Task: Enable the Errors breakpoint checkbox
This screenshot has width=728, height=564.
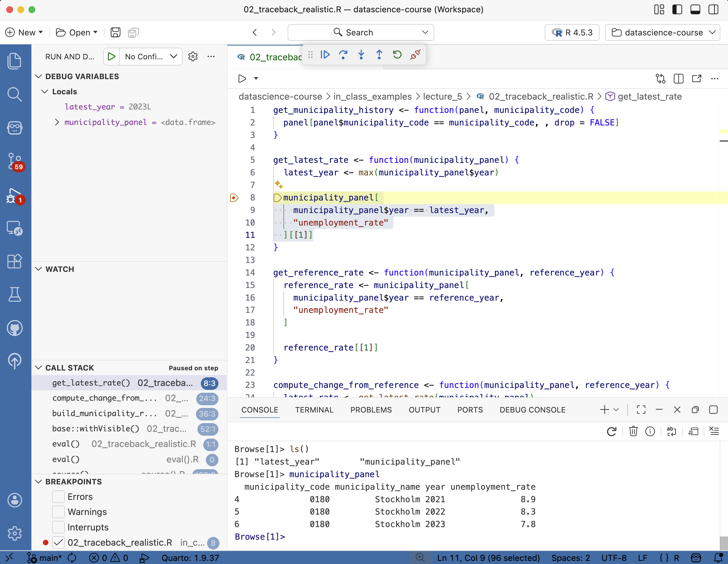Action: (x=58, y=496)
